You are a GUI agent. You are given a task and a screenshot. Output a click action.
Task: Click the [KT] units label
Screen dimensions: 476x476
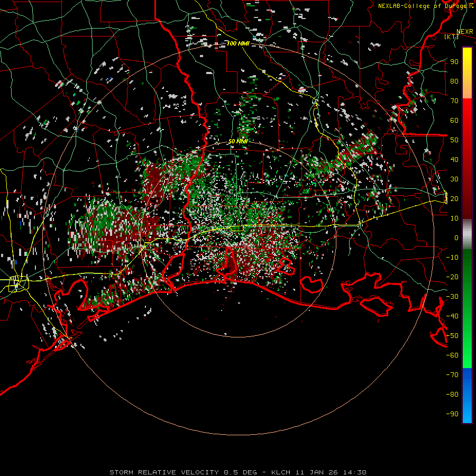(x=451, y=36)
